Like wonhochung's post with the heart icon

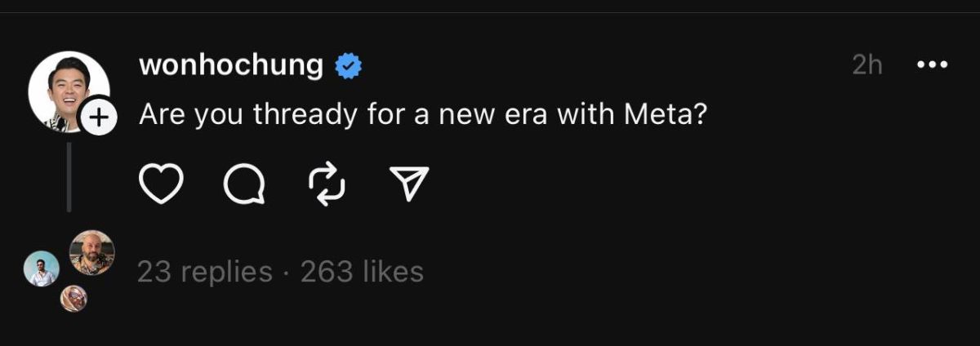click(x=161, y=184)
